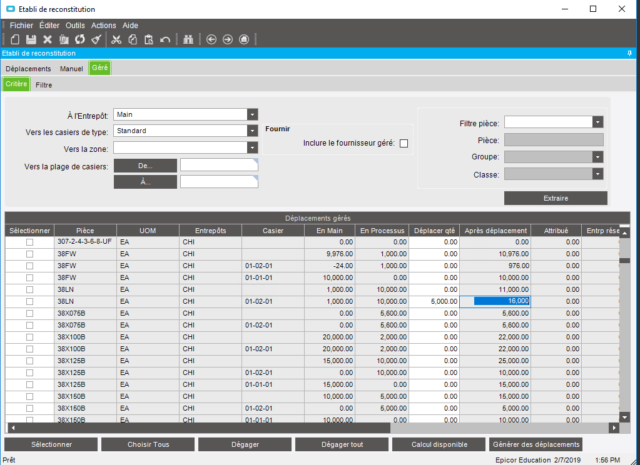Click the grid horizontal scrollbar left arrow

click(x=13, y=428)
